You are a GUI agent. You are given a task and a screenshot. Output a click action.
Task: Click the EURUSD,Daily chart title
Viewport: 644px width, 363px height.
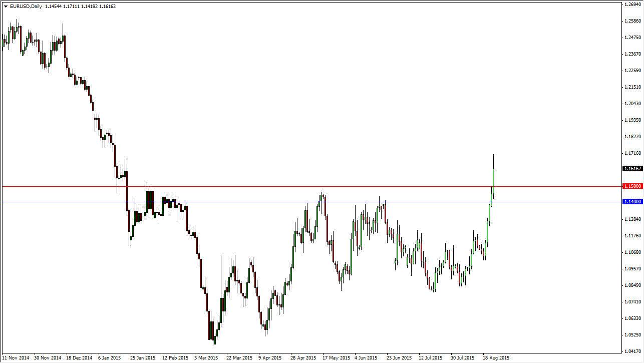pos(26,7)
